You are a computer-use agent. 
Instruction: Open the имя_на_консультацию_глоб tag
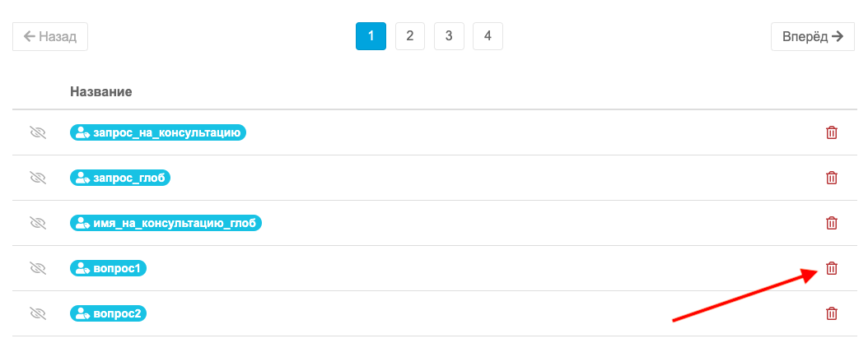[166, 224]
